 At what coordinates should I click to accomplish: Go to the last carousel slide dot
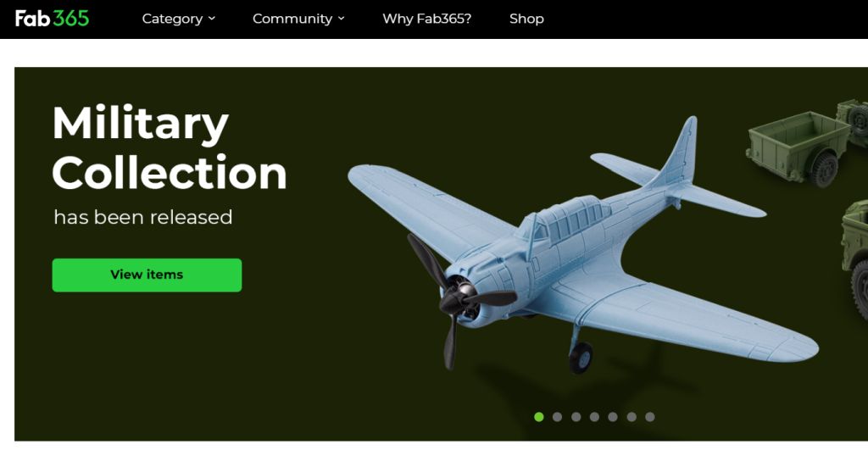pos(650,417)
